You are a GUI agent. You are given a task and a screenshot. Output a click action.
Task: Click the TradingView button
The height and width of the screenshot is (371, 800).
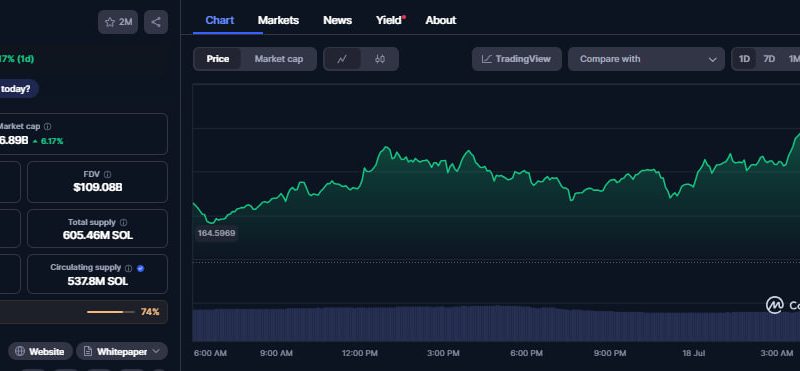click(x=517, y=59)
